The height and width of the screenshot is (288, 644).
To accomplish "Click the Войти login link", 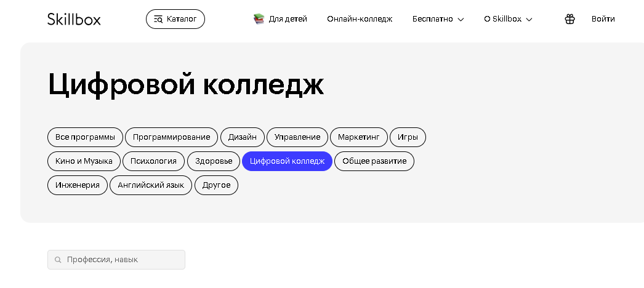I will click(603, 19).
